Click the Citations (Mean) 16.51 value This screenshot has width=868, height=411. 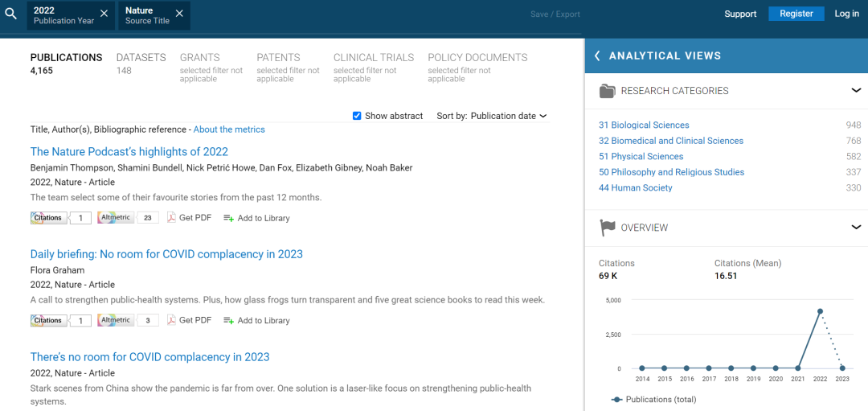(726, 276)
